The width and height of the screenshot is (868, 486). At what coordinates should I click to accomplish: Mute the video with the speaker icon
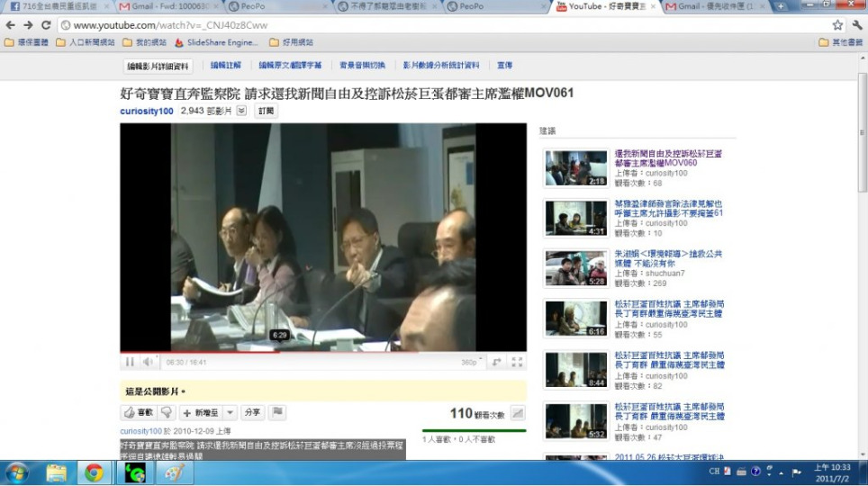[x=148, y=362]
